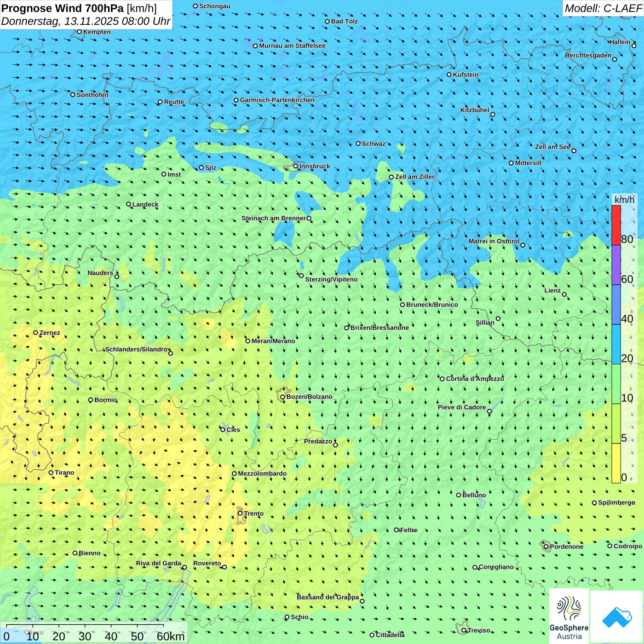Select the red 80 km/h legend color
644x644 pixels.
coord(616,225)
